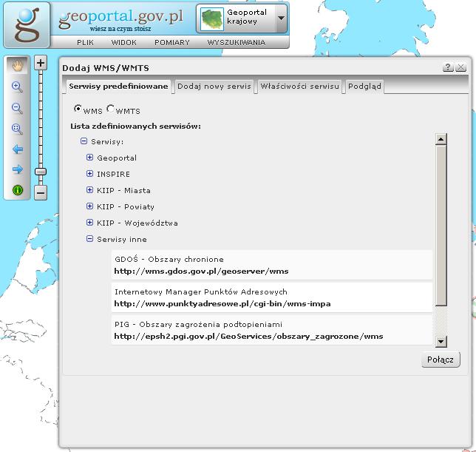This screenshot has width=476, height=452.
Task: Close the Dodaj WMS/WMTS dialog
Action: [x=460, y=67]
